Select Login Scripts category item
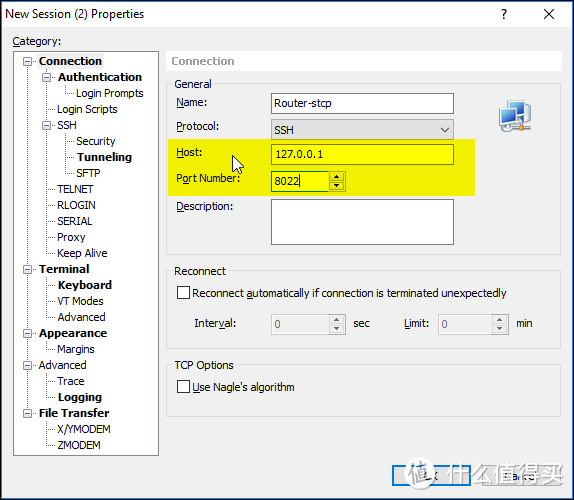This screenshot has height=500, width=574. tap(87, 109)
